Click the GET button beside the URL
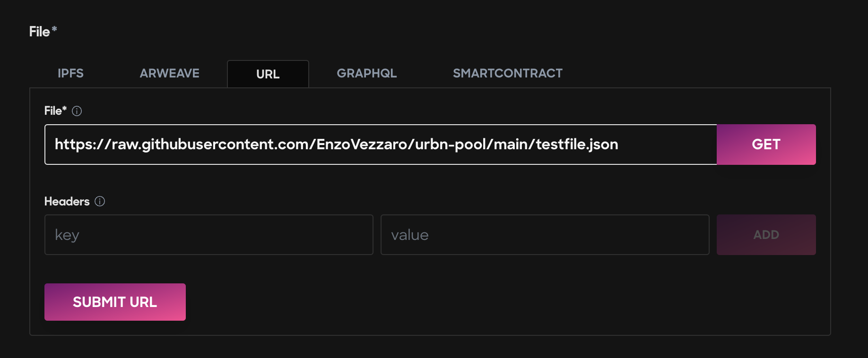The height and width of the screenshot is (358, 868). pos(766,145)
